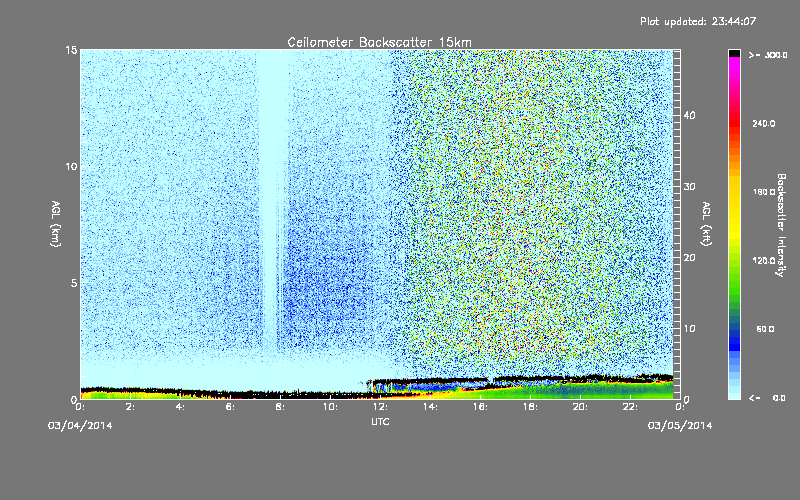Click the "AGL (kft)" right axis label
The width and height of the screenshot is (800, 500).
point(706,224)
